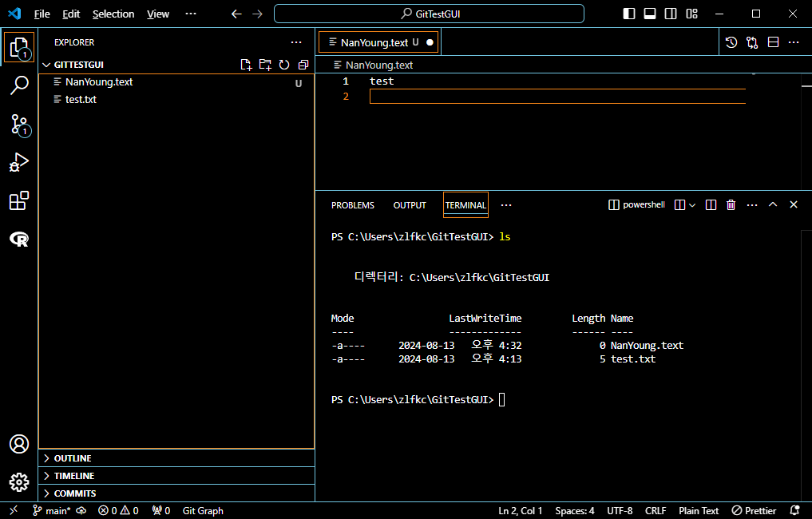
Task: Collapse all folders in Explorer
Action: click(303, 65)
